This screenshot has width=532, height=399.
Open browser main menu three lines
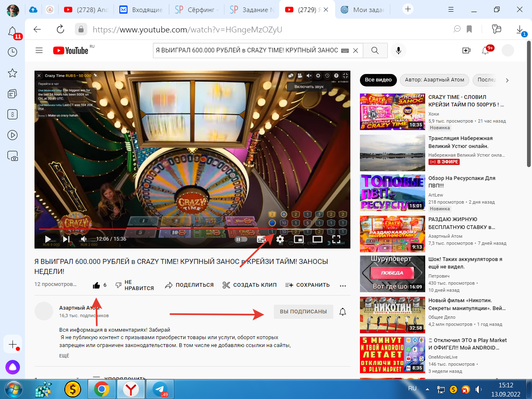pyautogui.click(x=451, y=9)
